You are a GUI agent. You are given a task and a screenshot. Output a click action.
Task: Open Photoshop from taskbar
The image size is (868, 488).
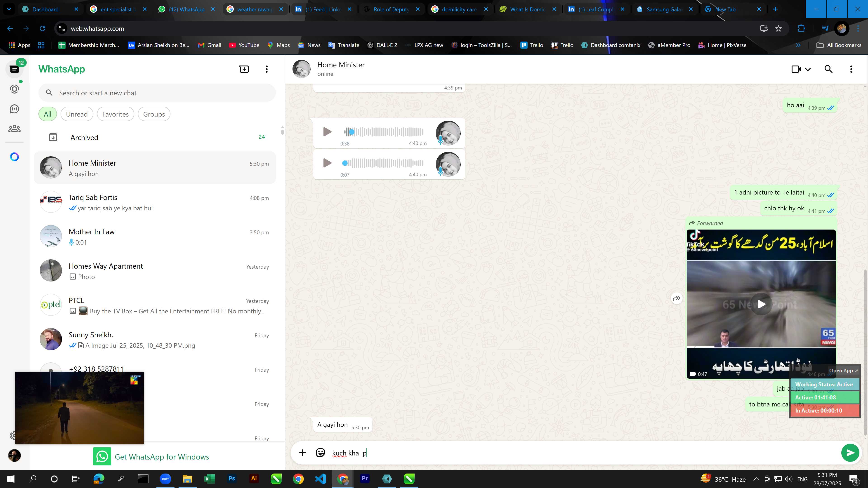pos(231,479)
